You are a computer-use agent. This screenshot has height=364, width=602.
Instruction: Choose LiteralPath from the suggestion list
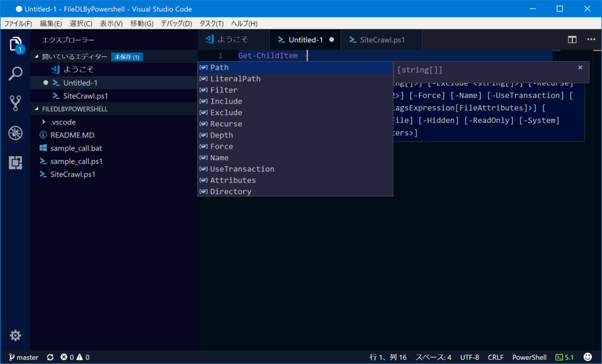[x=295, y=79]
